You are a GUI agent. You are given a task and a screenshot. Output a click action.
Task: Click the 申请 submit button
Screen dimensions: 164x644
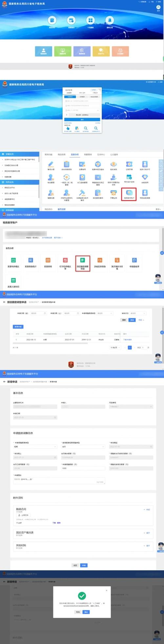point(84,565)
